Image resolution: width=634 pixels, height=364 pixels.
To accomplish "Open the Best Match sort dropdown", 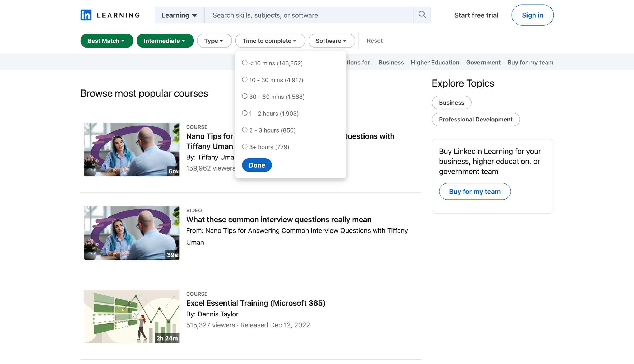I will 107,41.
